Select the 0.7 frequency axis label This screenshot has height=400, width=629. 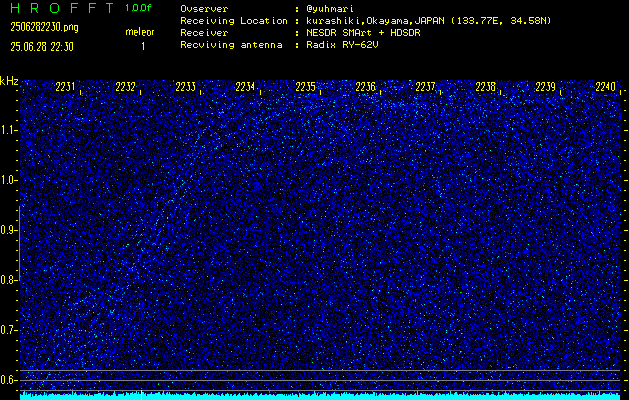pyautogui.click(x=7, y=330)
